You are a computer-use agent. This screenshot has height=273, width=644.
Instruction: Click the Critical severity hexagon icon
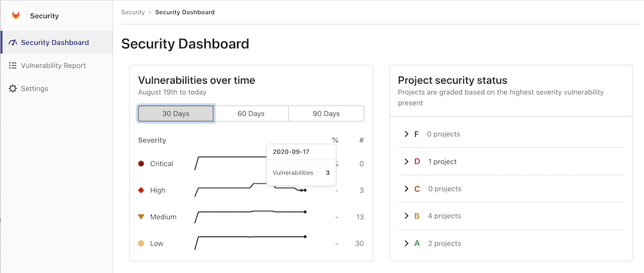point(141,164)
